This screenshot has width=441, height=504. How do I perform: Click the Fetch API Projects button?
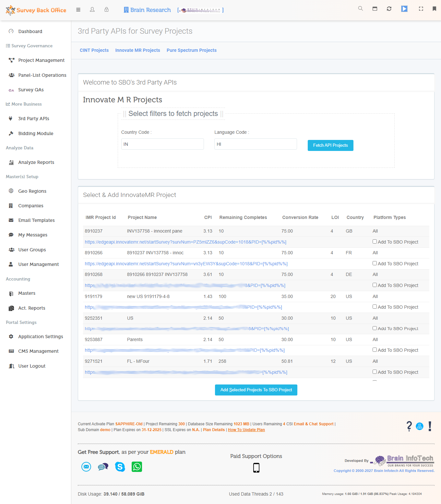(330, 145)
